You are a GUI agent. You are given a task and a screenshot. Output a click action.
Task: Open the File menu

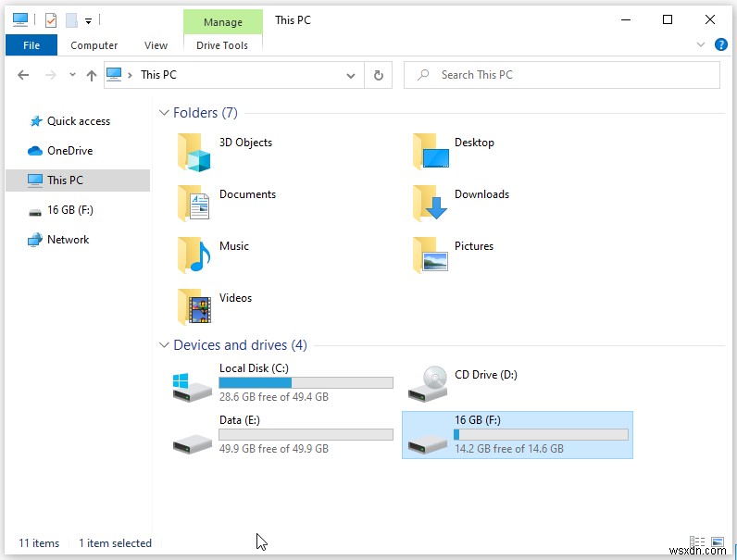pyautogui.click(x=31, y=45)
